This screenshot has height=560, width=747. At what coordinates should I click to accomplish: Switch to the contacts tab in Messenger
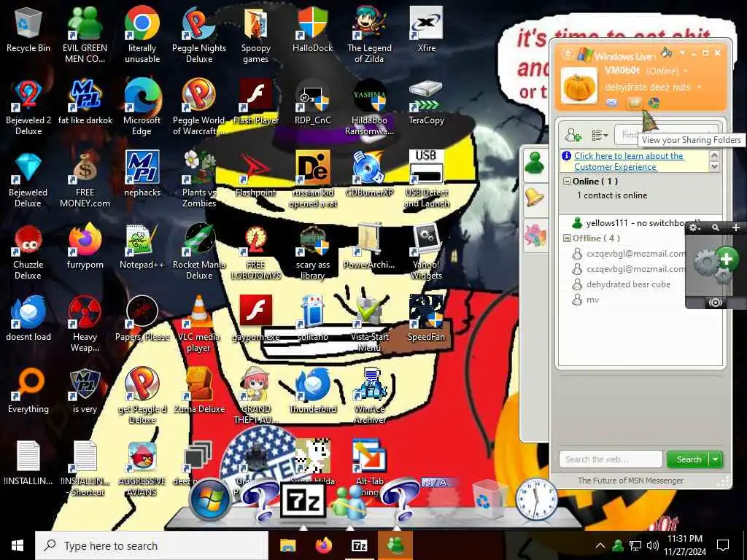pyautogui.click(x=535, y=164)
